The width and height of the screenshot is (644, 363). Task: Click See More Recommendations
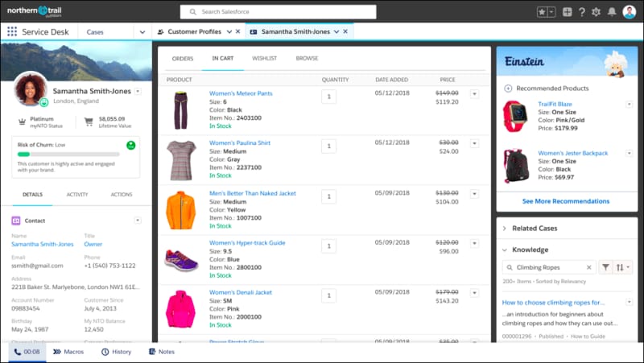566,201
